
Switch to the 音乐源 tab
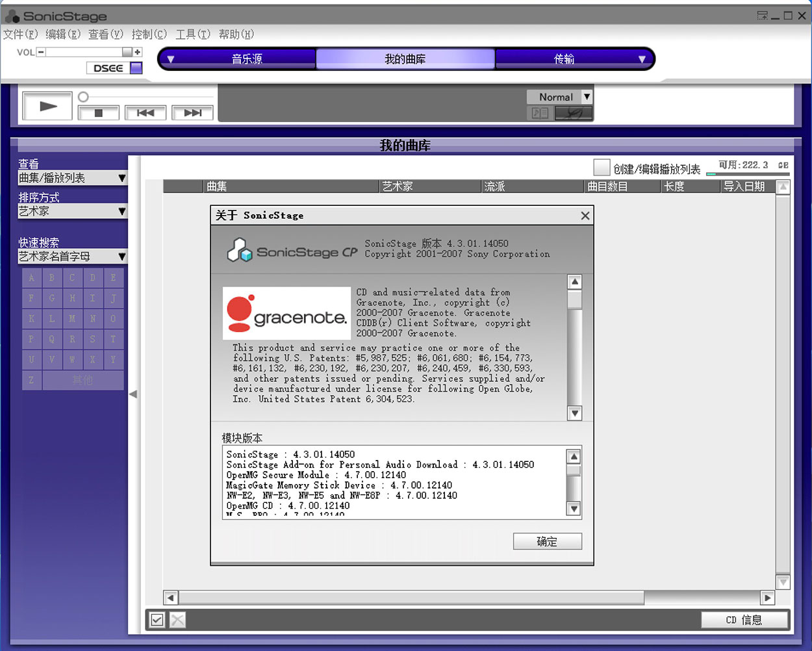[x=247, y=59]
